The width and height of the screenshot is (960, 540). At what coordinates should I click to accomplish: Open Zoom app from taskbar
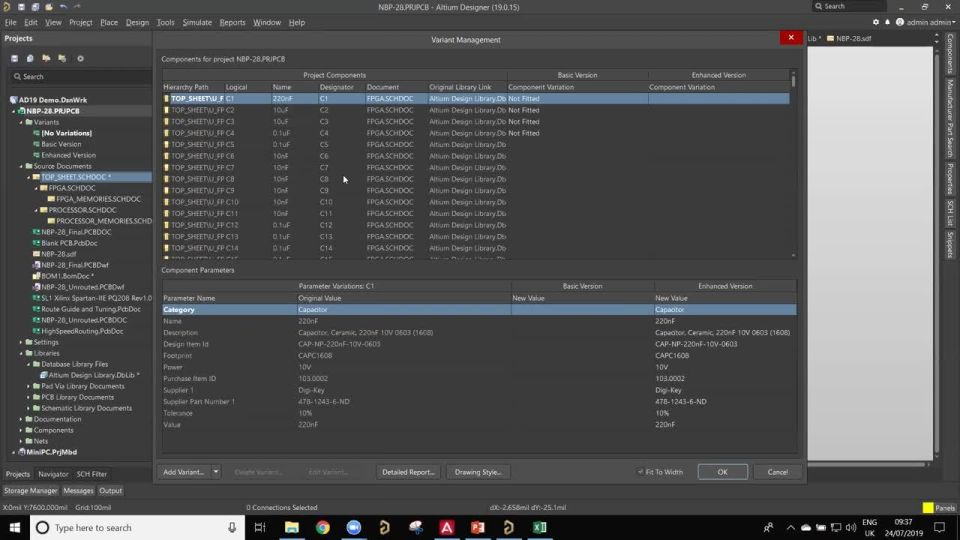tap(354, 527)
